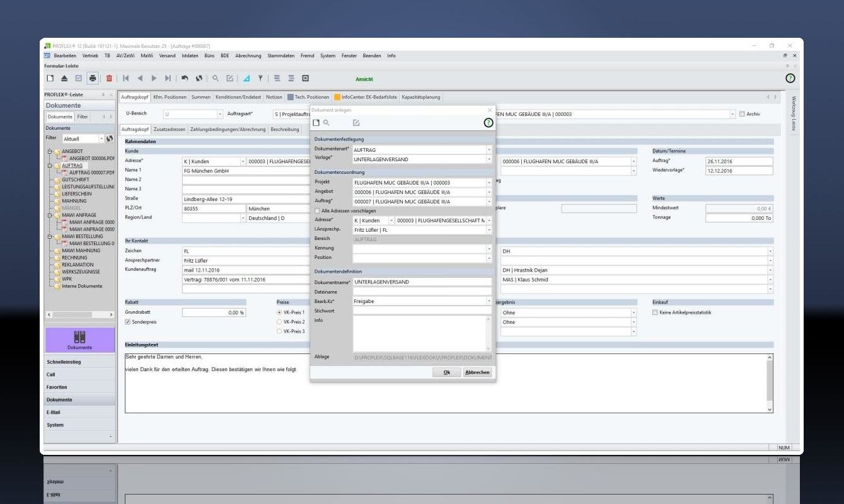Enable Alle Adressen vorschlagen checkbox
Screen dimensions: 844x504
click(x=317, y=211)
